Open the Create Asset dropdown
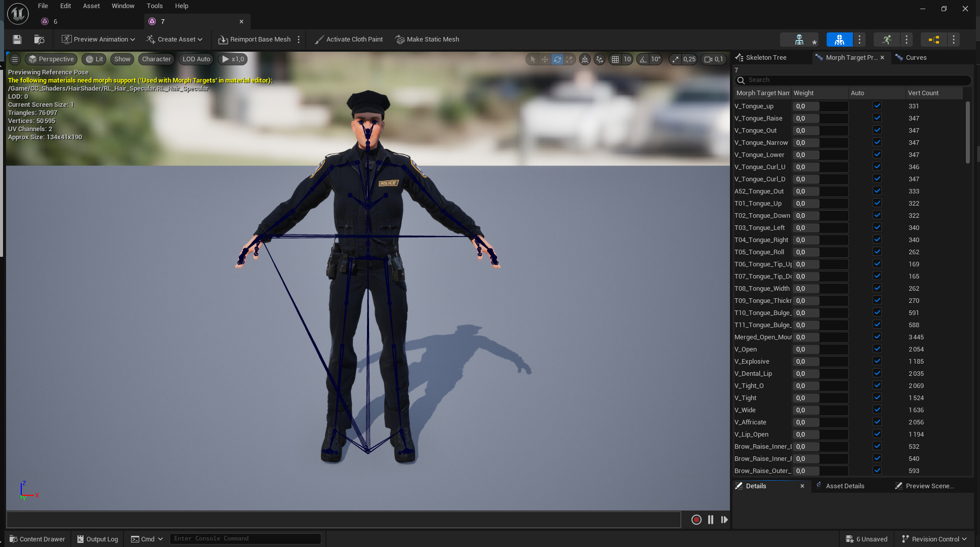The height and width of the screenshot is (547, 980). [174, 40]
